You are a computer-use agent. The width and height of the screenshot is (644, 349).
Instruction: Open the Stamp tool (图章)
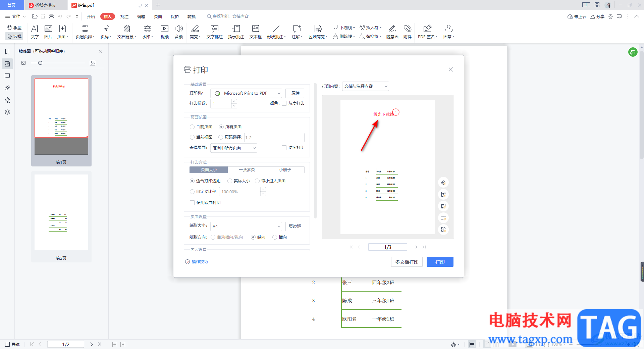point(449,32)
